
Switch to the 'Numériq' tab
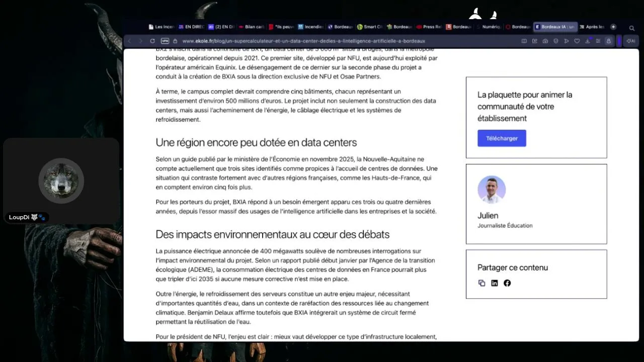488,27
